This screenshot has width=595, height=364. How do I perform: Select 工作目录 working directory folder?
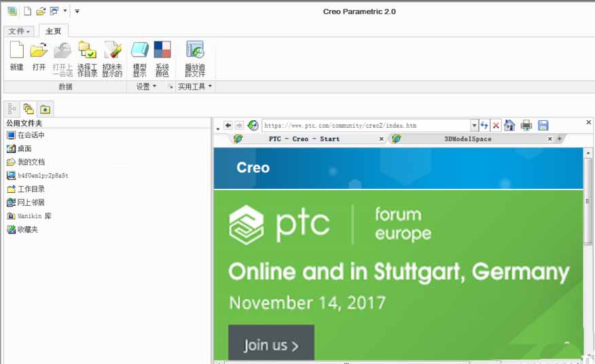coord(26,189)
